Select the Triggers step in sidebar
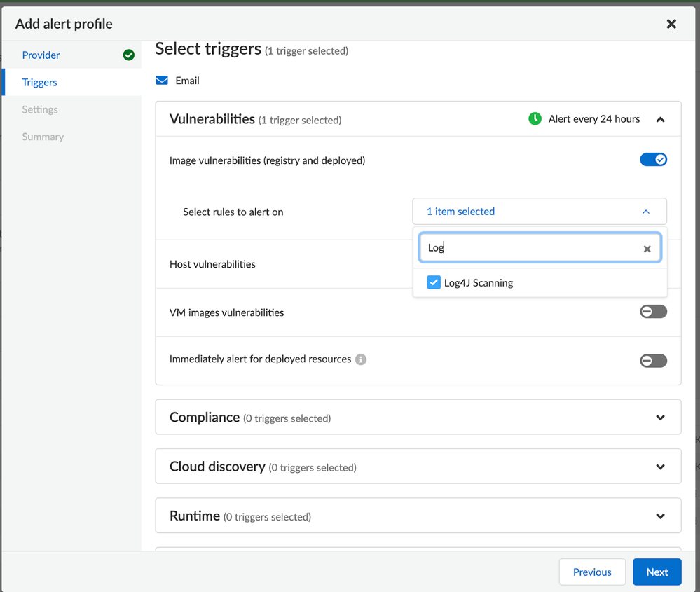 click(x=40, y=82)
